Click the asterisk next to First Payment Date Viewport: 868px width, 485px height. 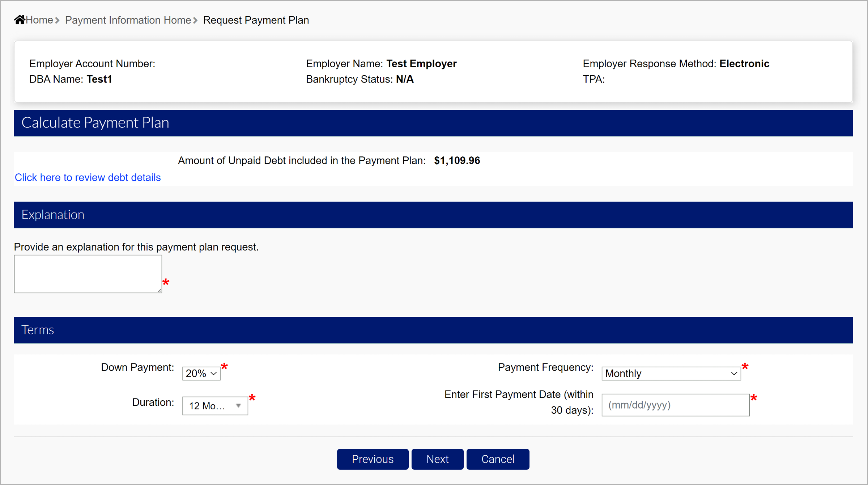pos(755,397)
